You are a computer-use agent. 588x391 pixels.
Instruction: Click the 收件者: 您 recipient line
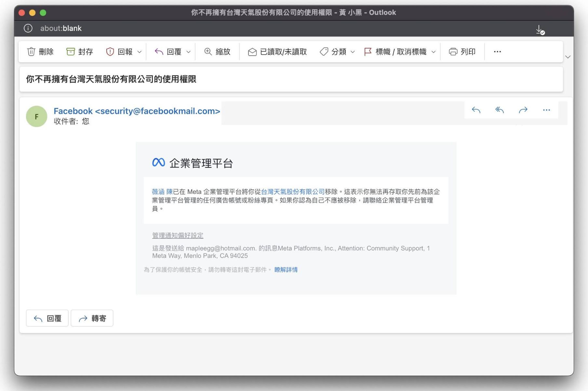[x=72, y=121]
